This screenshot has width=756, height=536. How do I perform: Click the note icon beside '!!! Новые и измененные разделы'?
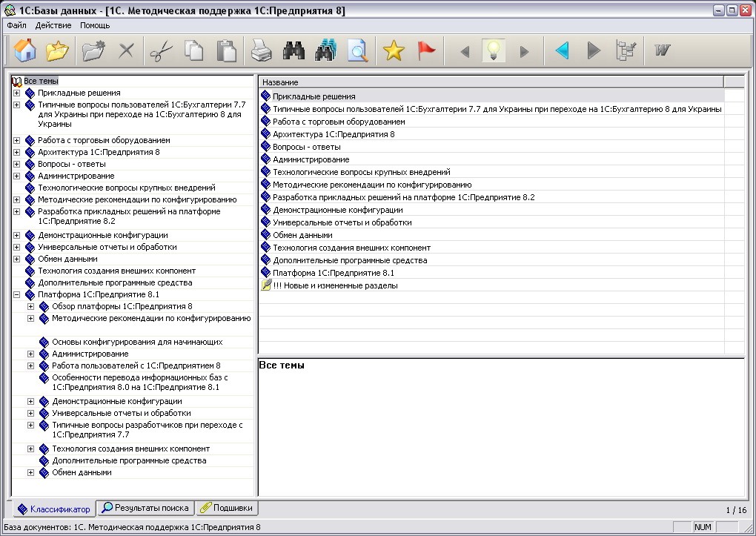pos(266,285)
